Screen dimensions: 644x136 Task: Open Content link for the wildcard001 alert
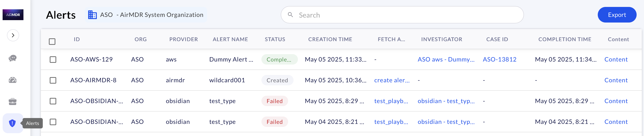(x=616, y=80)
